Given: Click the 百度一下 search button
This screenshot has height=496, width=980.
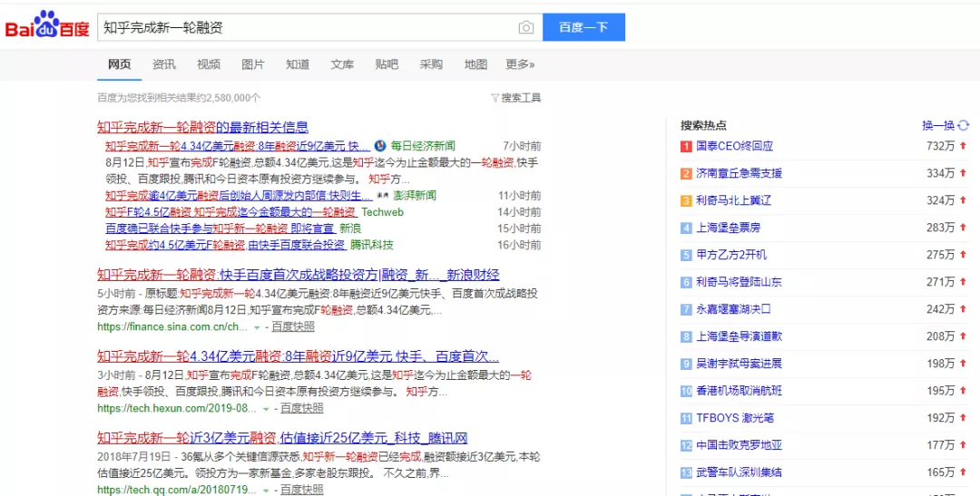Looking at the screenshot, I should [x=583, y=27].
